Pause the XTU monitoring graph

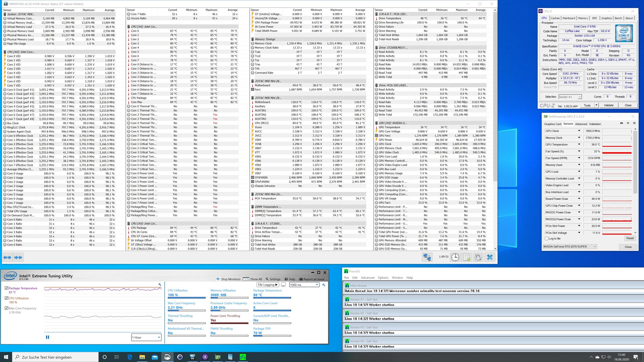click(47, 337)
